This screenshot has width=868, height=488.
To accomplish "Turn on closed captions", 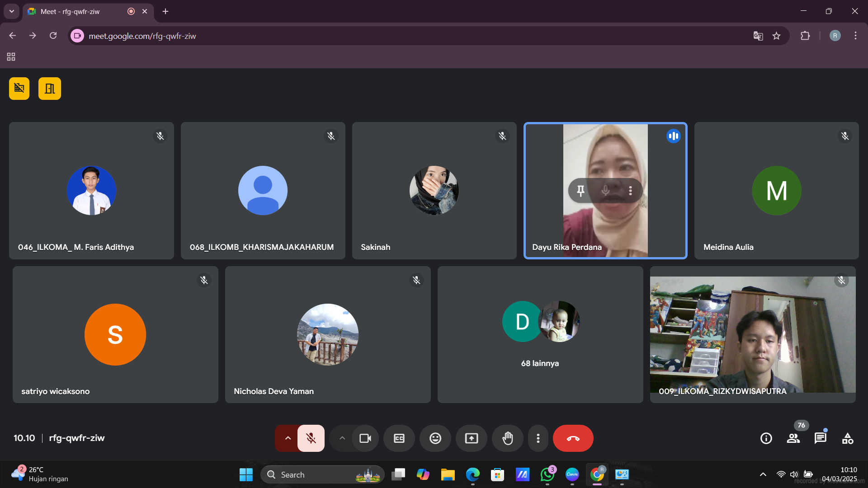I will (x=399, y=438).
